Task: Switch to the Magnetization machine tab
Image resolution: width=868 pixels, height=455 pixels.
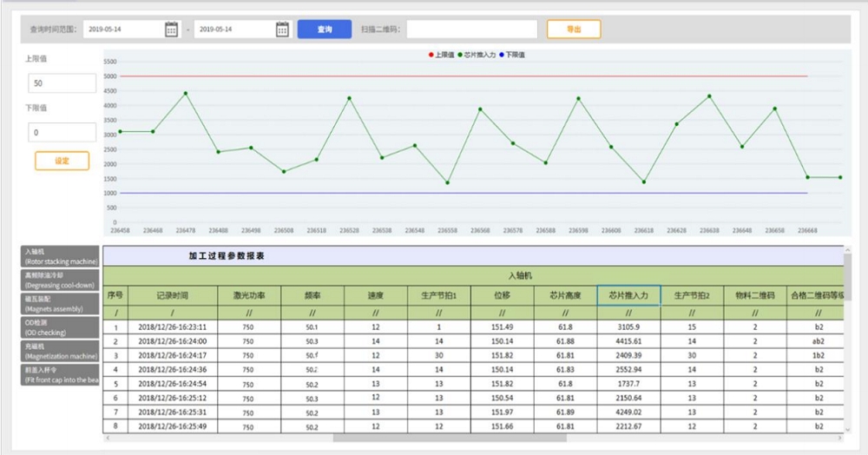Action: [60, 351]
